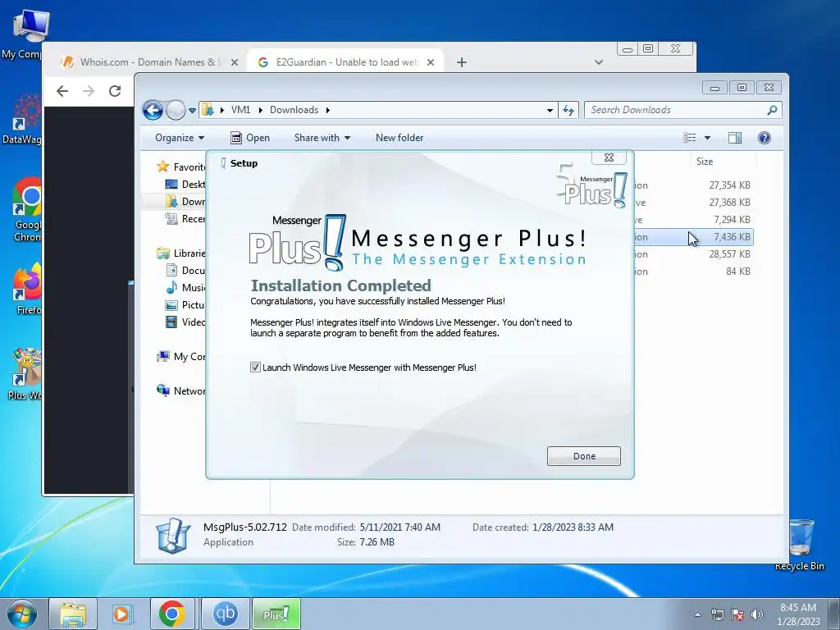This screenshot has height=630, width=840.
Task: Close the Messenger Plus! Setup dialog
Action: click(x=609, y=157)
